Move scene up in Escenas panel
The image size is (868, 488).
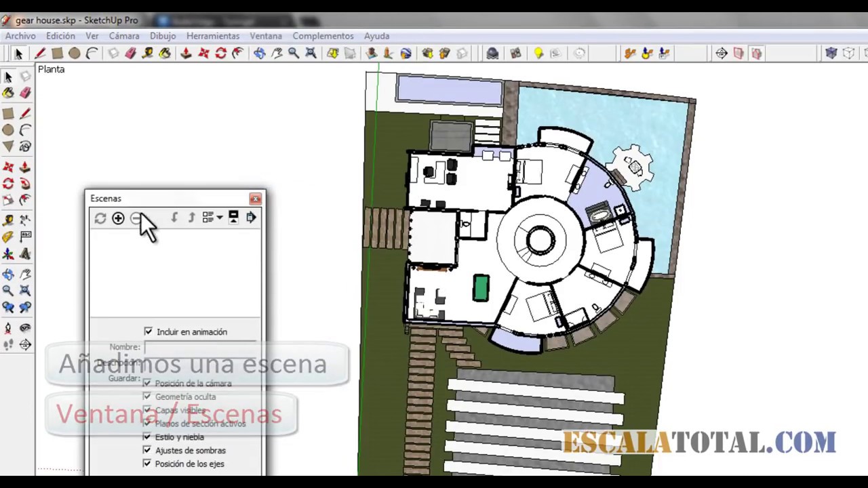(191, 218)
